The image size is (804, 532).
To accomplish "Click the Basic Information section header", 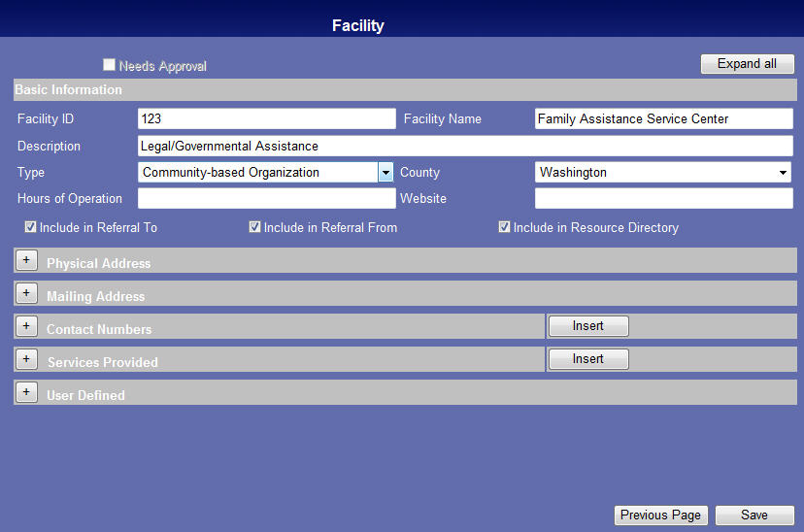I will 405,89.
